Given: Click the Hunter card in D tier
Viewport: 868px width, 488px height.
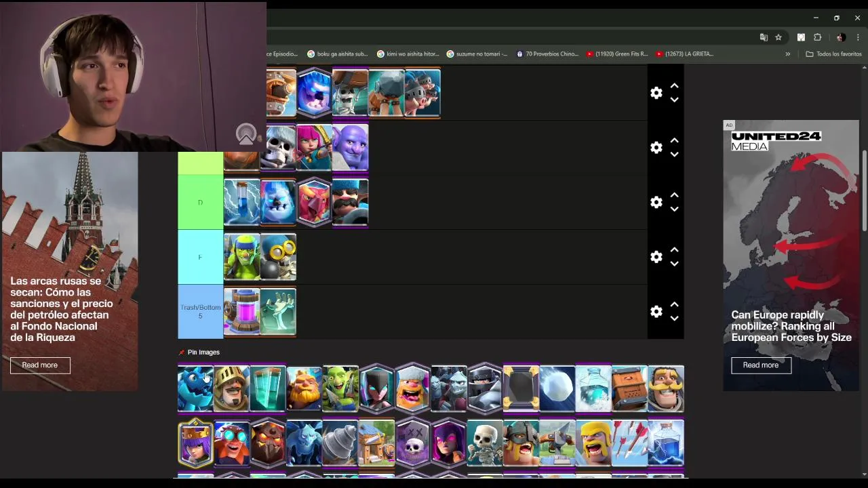Looking at the screenshot, I should [x=350, y=202].
